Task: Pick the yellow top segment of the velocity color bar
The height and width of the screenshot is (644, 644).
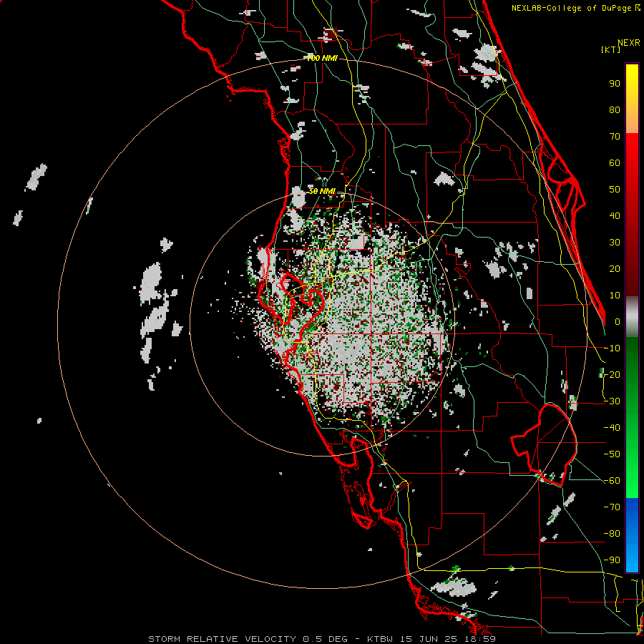Action: (632, 99)
